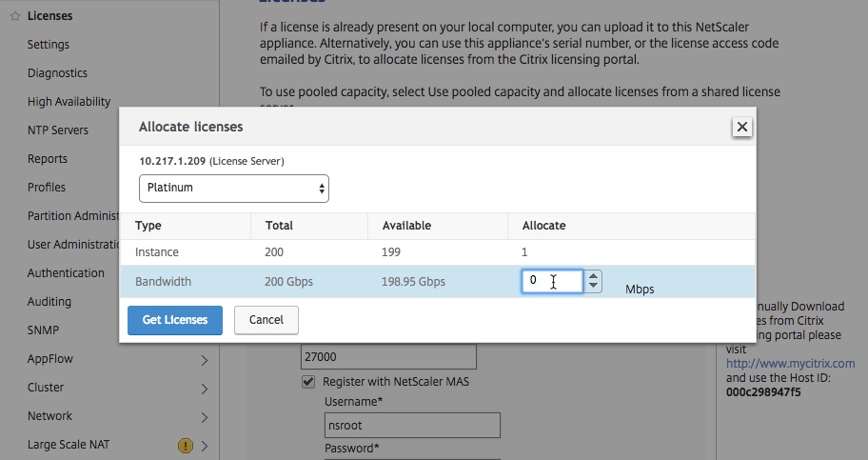Focus the bandwidth Allocate input field

(x=552, y=281)
